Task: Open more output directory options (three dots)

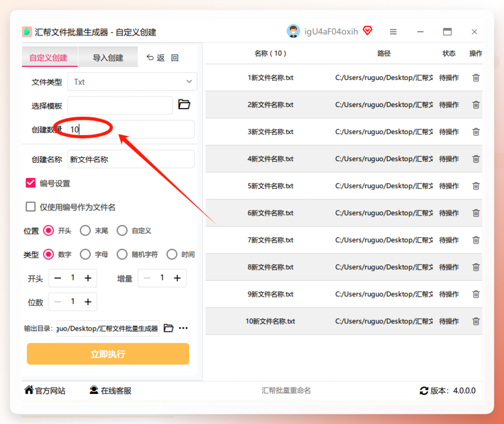Action: click(183, 328)
